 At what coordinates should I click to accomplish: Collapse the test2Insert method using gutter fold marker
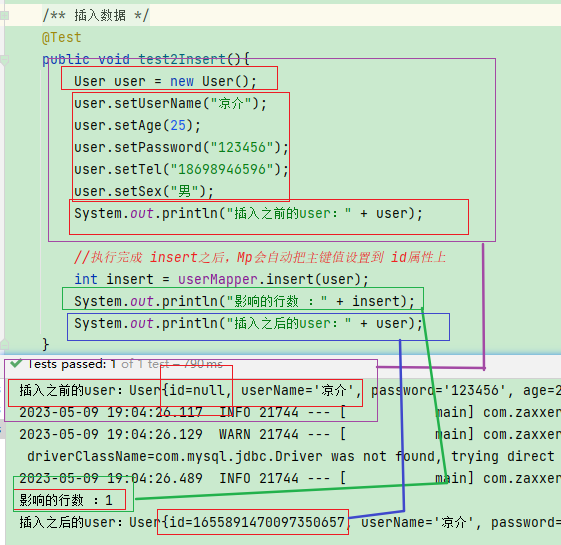[x=4, y=60]
